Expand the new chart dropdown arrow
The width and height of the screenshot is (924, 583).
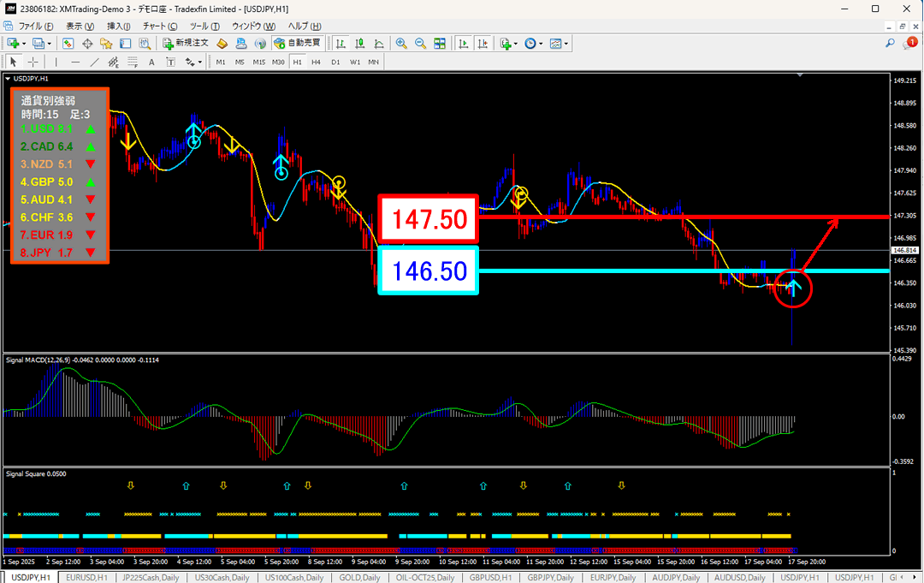pyautogui.click(x=24, y=44)
